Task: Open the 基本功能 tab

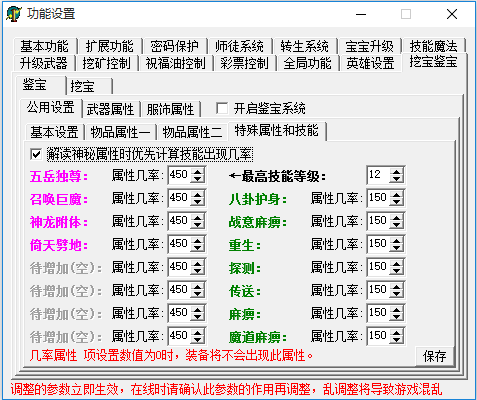Action: [45, 46]
